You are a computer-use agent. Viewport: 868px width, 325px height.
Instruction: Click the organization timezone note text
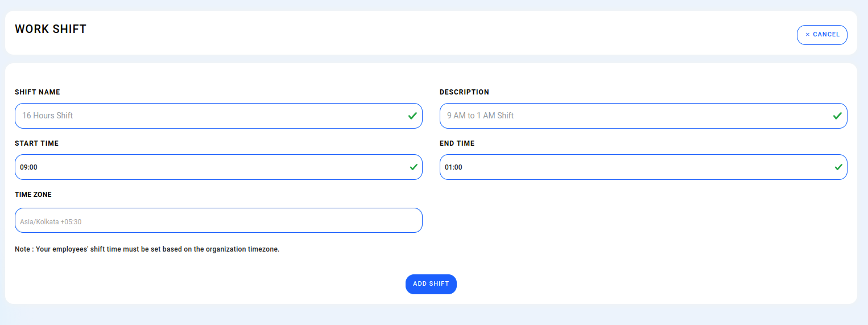(x=147, y=249)
